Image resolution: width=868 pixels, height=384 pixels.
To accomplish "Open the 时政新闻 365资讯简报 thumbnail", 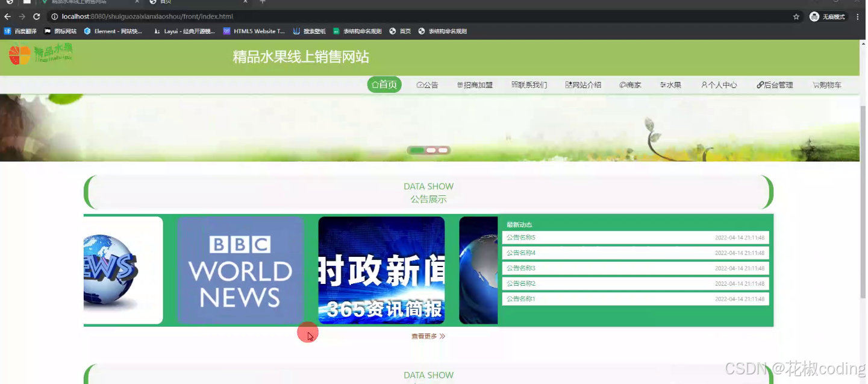I will click(x=381, y=270).
